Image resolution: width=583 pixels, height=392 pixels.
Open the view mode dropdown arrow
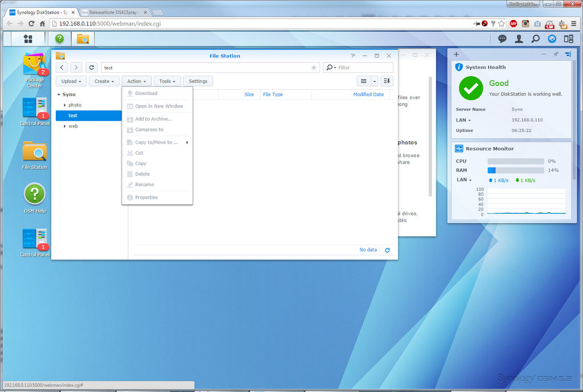coord(375,81)
